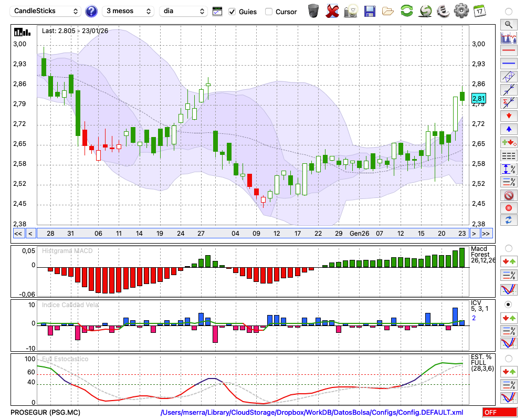The width and height of the screenshot is (525, 420).
Task: Select the red horizontal line tool
Action: tap(508, 51)
